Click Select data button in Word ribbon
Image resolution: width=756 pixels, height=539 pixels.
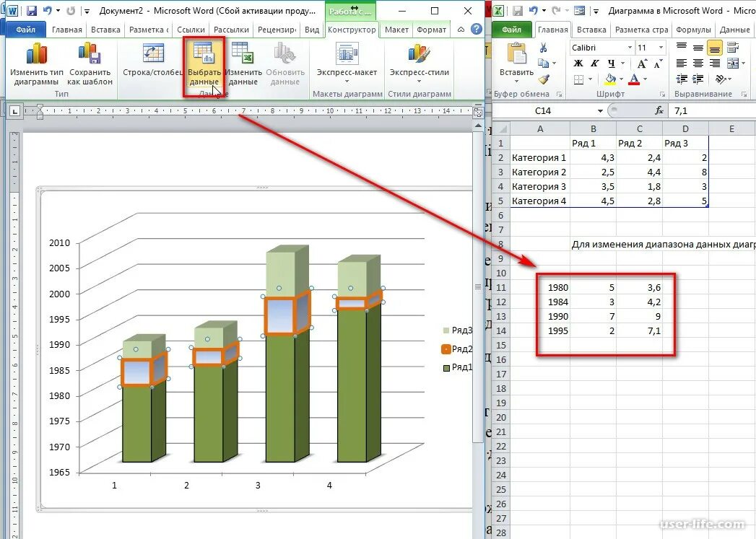tap(204, 63)
